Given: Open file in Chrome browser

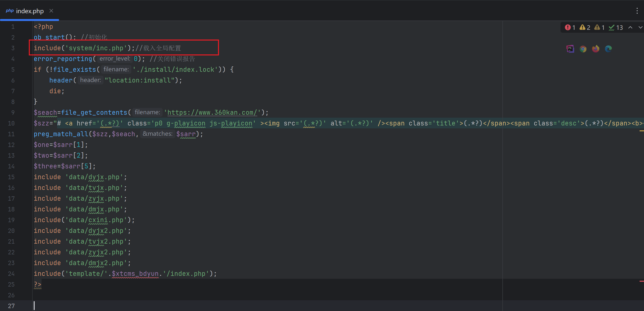Looking at the screenshot, I should [x=583, y=49].
